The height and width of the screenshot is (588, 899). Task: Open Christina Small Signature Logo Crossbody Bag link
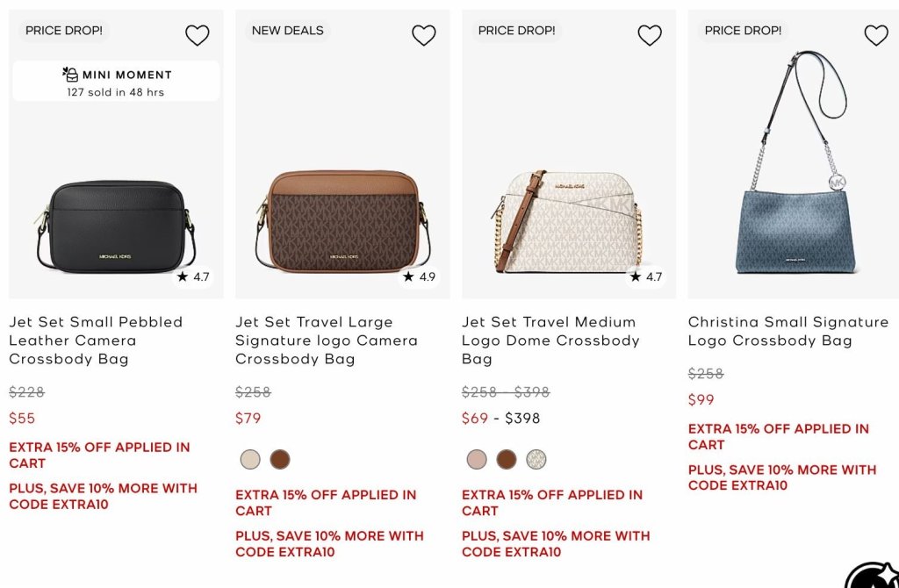pyautogui.click(x=788, y=331)
